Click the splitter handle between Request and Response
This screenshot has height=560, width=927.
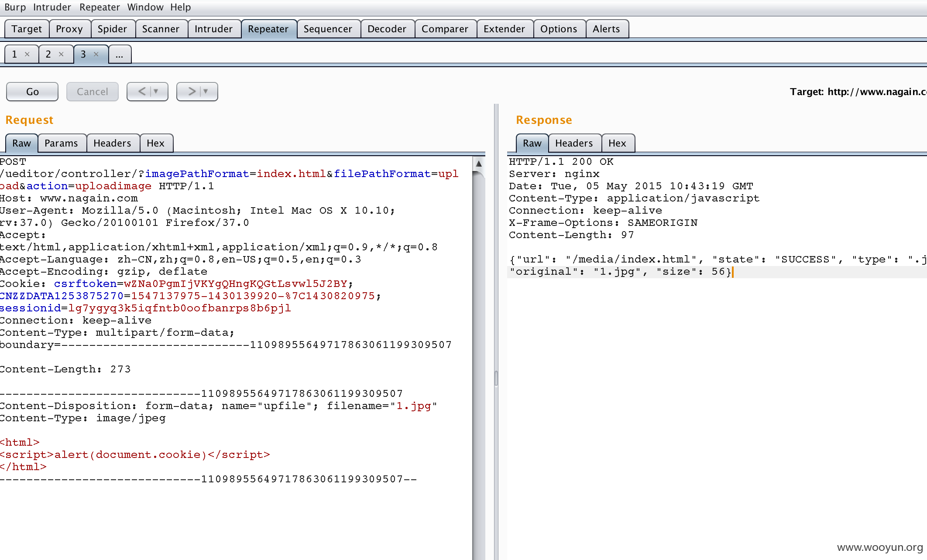(x=496, y=378)
